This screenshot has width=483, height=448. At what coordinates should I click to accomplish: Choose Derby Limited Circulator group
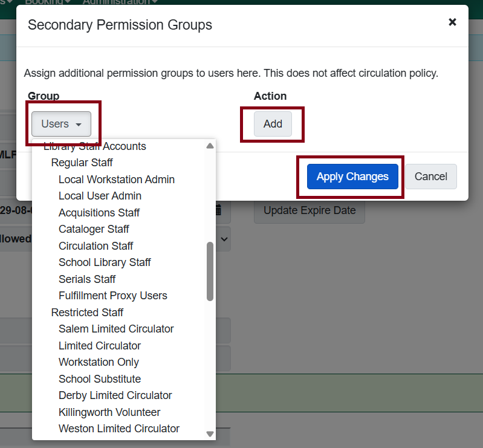(115, 395)
